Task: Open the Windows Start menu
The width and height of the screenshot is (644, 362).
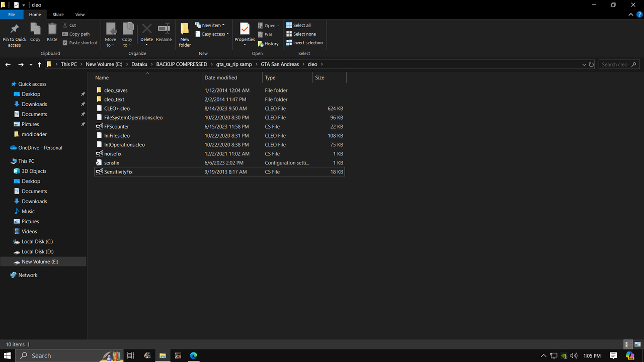Action: (x=8, y=355)
